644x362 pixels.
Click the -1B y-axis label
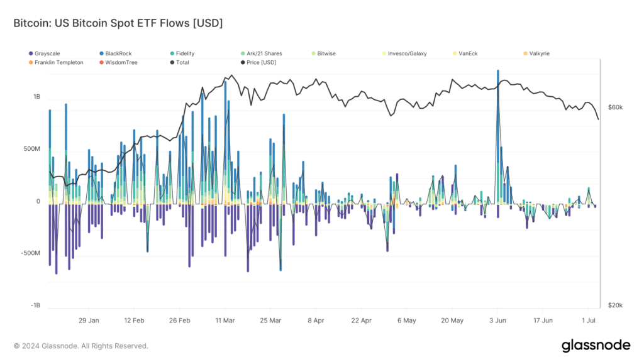pos(35,305)
